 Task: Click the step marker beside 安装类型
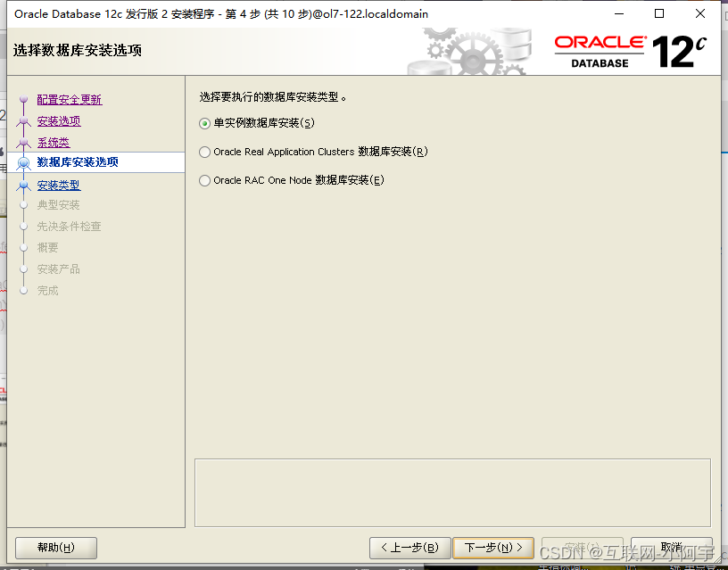click(x=24, y=186)
